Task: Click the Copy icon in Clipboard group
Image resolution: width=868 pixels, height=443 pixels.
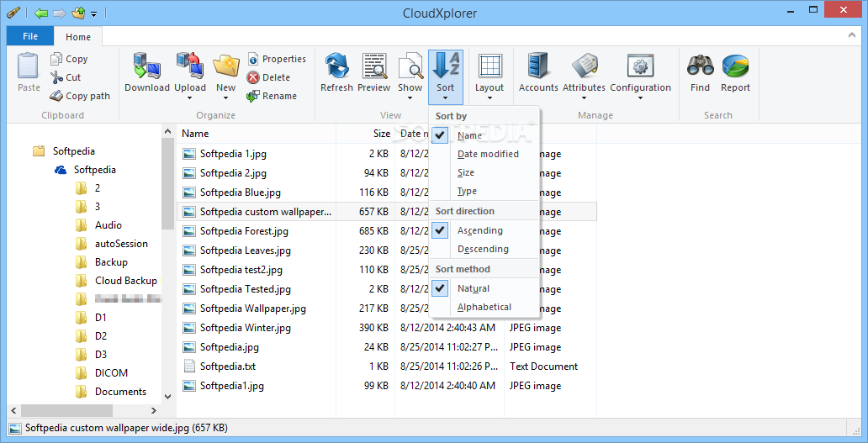Action: coord(57,59)
